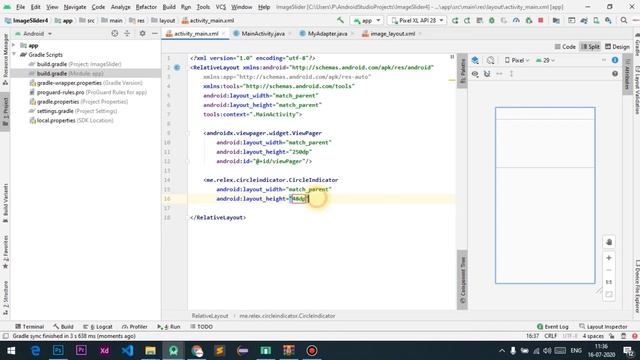Click the gutter icon beside RelativeLayout line
Screen dimensions: 640x360
(x=177, y=67)
